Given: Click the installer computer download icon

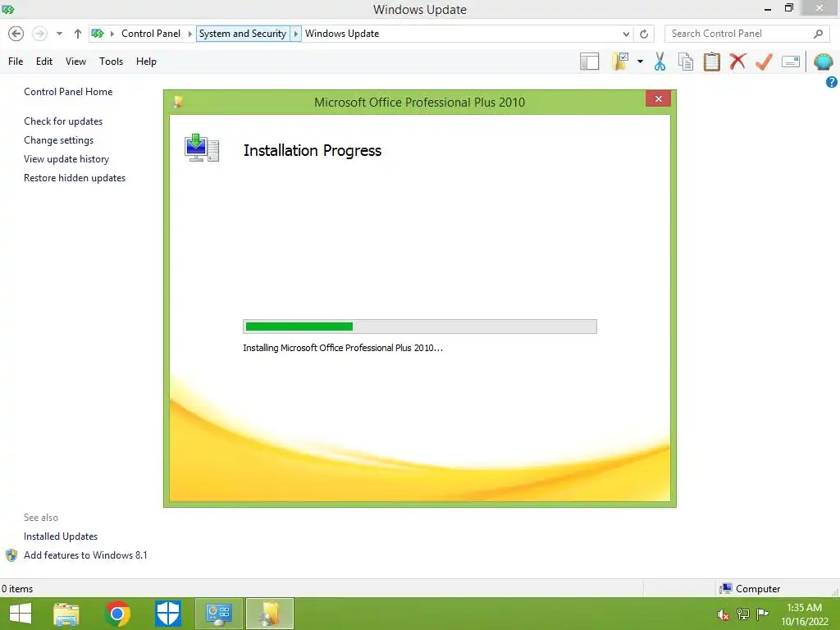Looking at the screenshot, I should tap(202, 148).
